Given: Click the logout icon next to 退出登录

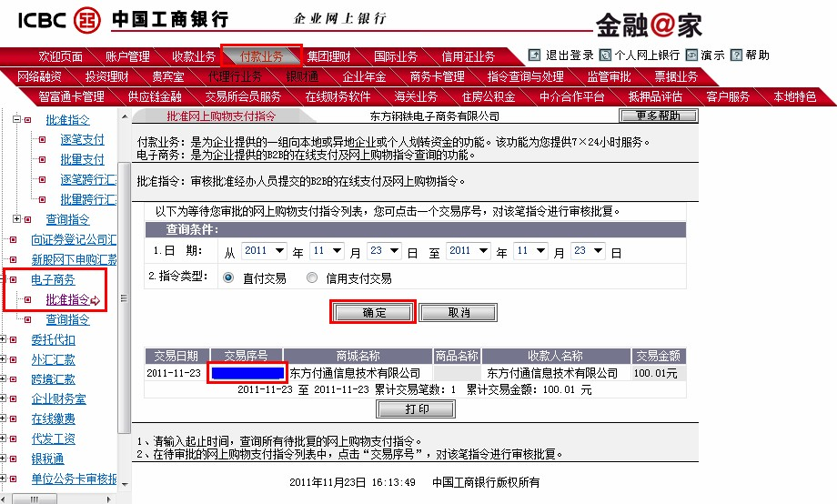Looking at the screenshot, I should [x=534, y=55].
